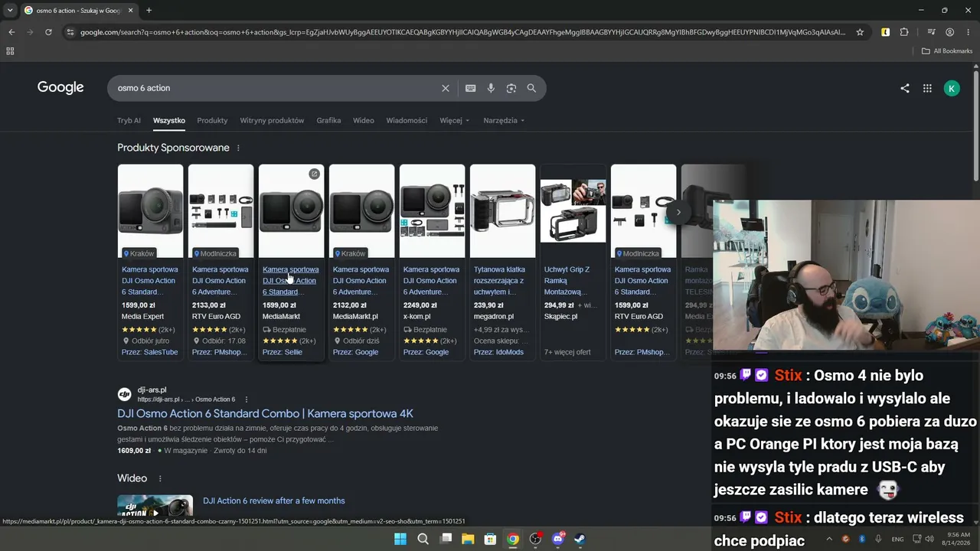Image resolution: width=980 pixels, height=551 pixels.
Task: Switch to the Produkty tab
Action: pos(212,120)
